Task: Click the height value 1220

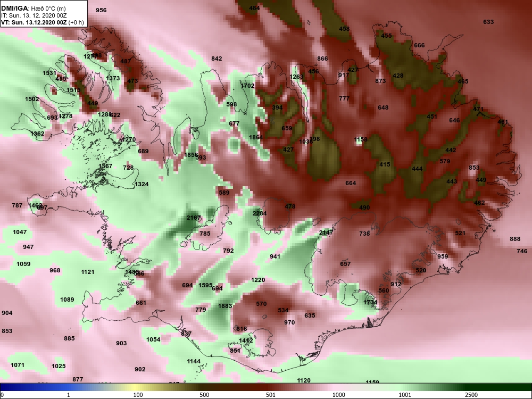Action: tap(258, 280)
